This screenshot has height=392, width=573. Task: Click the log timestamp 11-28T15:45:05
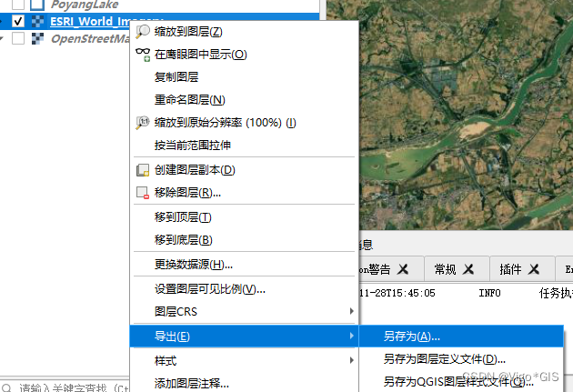tap(397, 293)
